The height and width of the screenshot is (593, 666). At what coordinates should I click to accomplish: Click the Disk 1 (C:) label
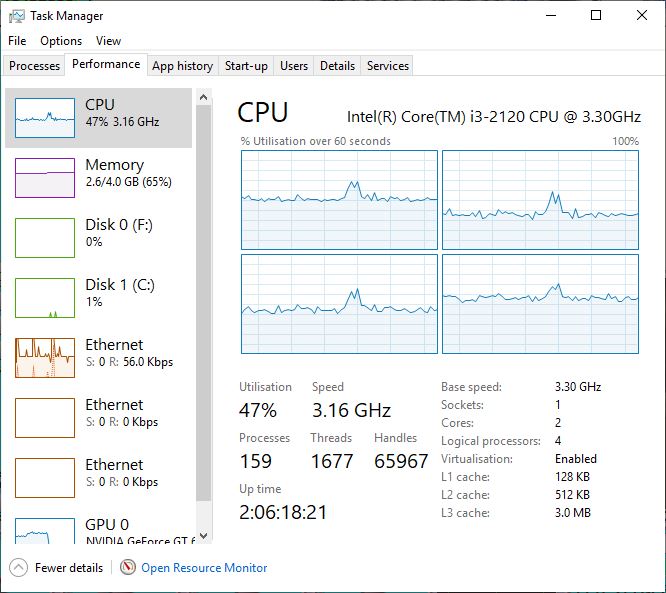pos(120,285)
